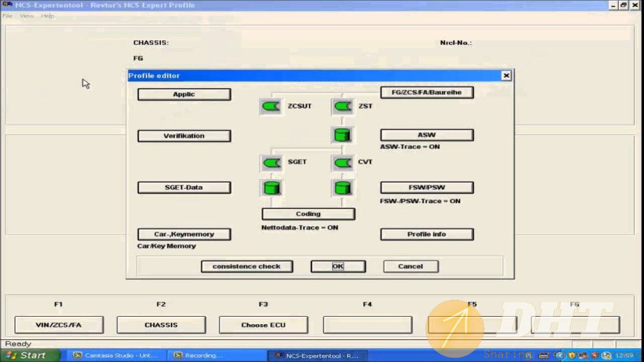Open the View menu
Viewport: 644px width, 362px height.
coord(27,16)
